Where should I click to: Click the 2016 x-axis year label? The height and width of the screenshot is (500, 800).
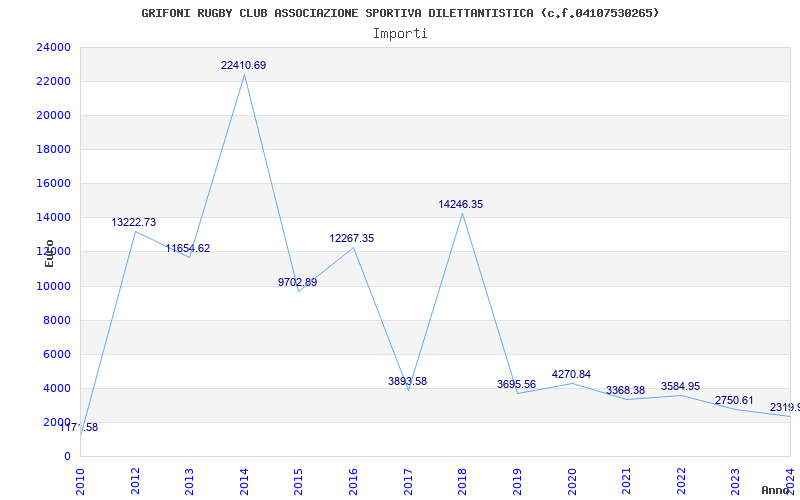(x=353, y=481)
